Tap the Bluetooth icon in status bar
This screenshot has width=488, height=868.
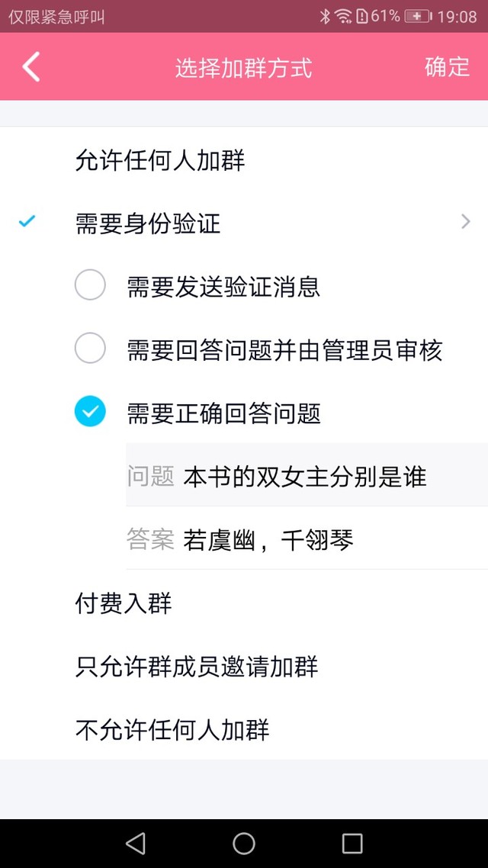point(325,16)
